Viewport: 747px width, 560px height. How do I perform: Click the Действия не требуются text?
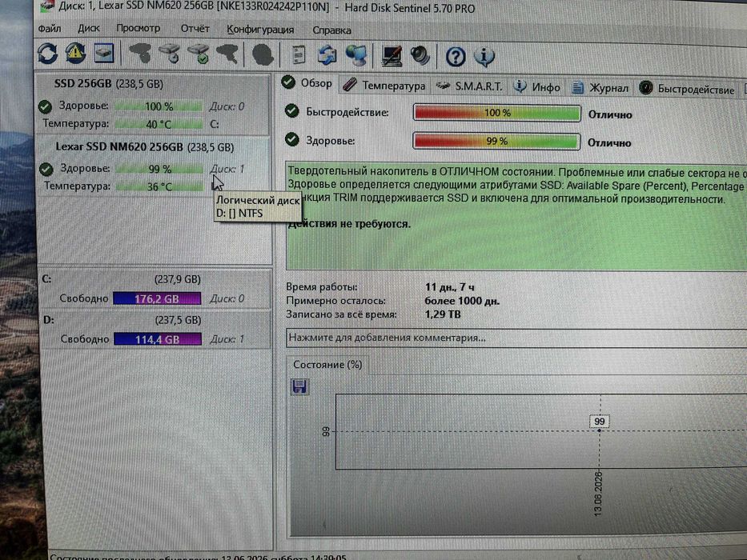pyautogui.click(x=349, y=224)
